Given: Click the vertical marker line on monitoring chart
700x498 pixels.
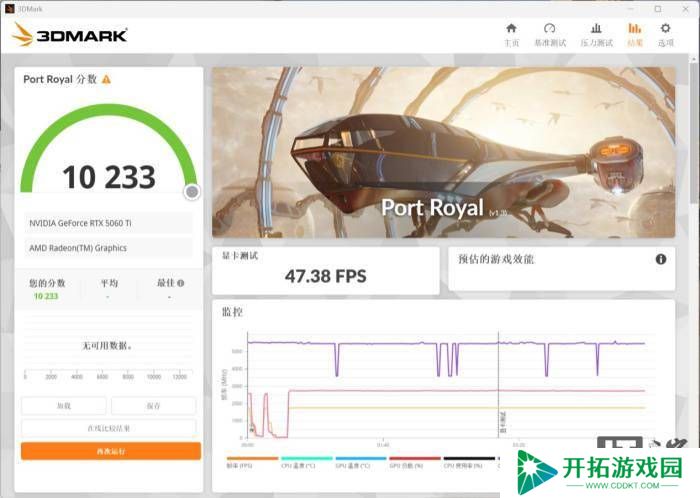Looking at the screenshot, I should point(498,385).
